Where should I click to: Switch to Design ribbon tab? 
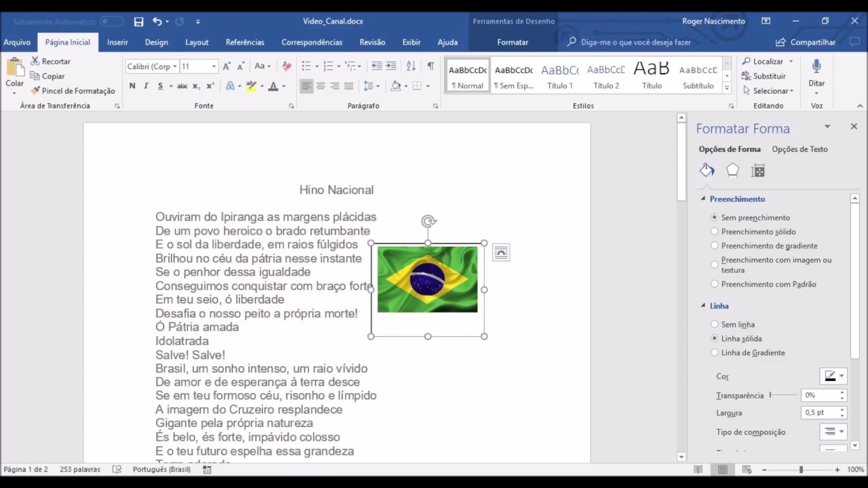click(157, 42)
